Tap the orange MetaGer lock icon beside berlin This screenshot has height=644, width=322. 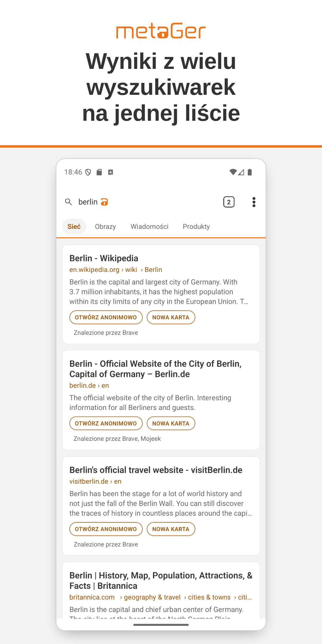[104, 202]
